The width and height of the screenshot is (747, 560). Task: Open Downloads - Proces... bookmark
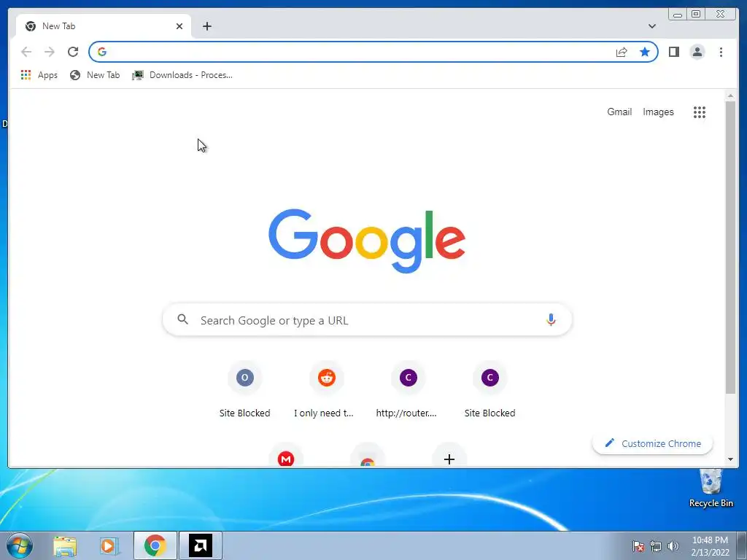182,75
